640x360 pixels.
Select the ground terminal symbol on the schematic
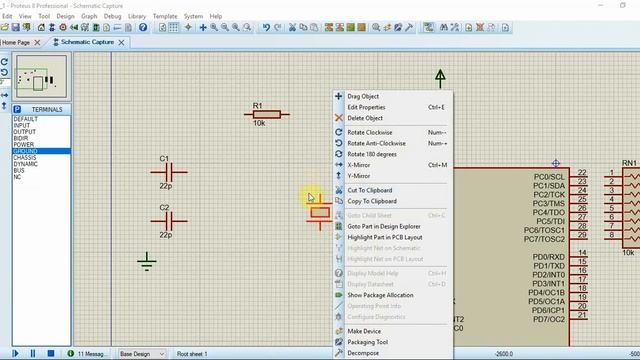point(147,262)
